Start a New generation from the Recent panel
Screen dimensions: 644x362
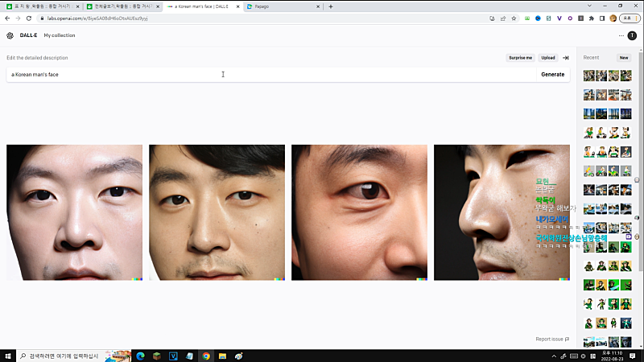click(623, 58)
